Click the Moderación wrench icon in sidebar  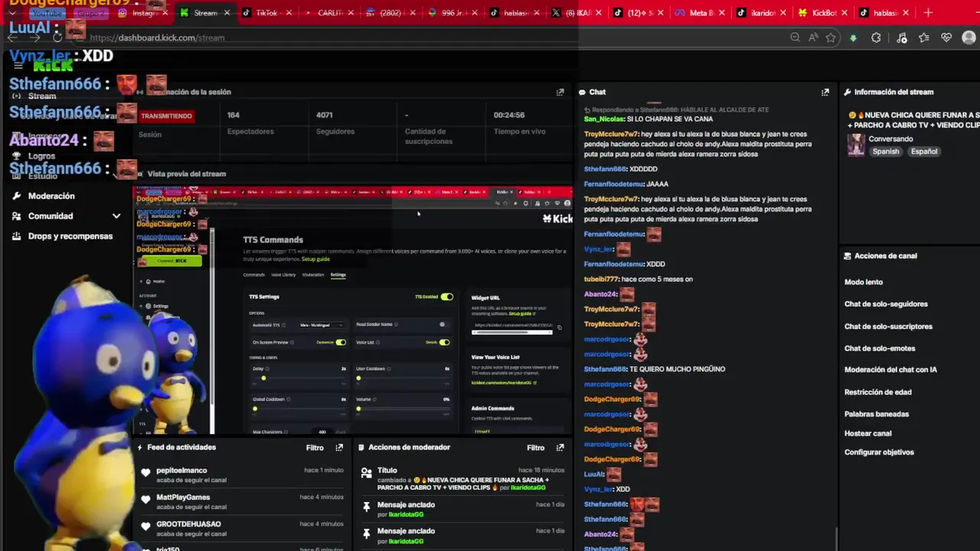16,196
